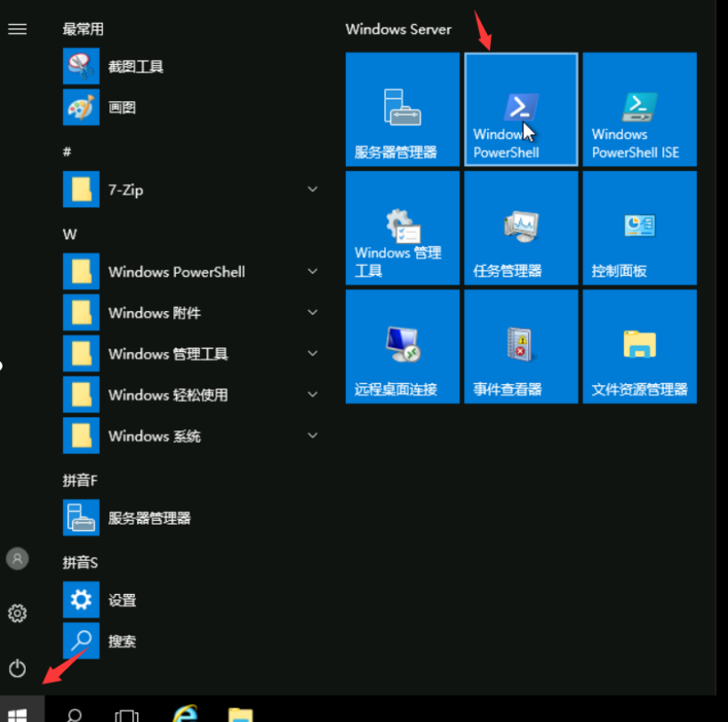Click the # letter group header
This screenshot has width=728, height=722.
click(68, 151)
